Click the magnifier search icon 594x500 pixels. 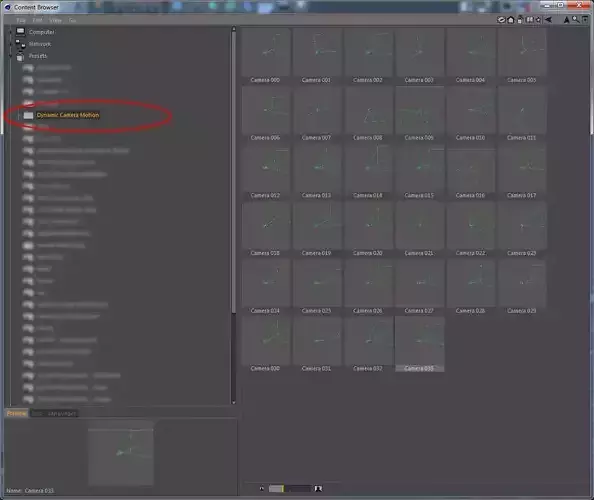[576, 20]
